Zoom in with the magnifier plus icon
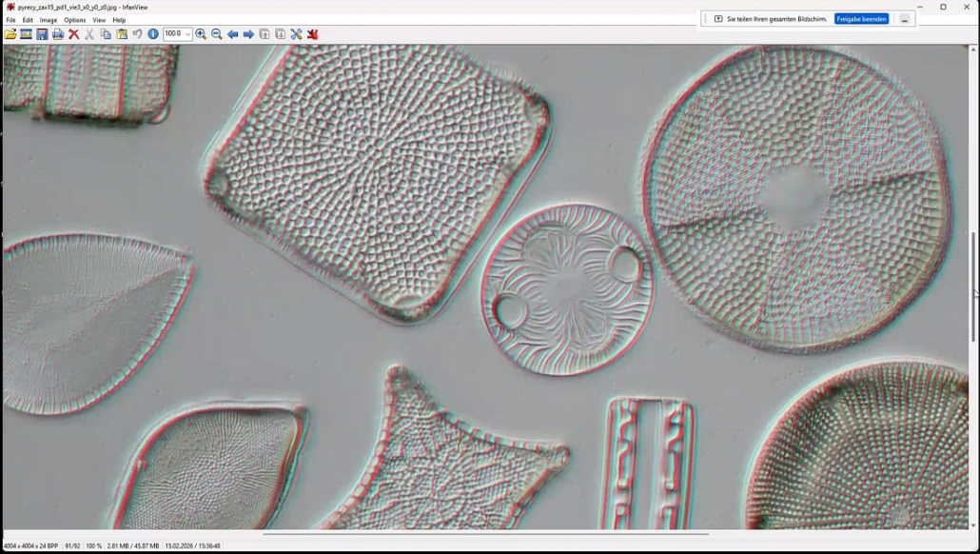 pos(201,34)
